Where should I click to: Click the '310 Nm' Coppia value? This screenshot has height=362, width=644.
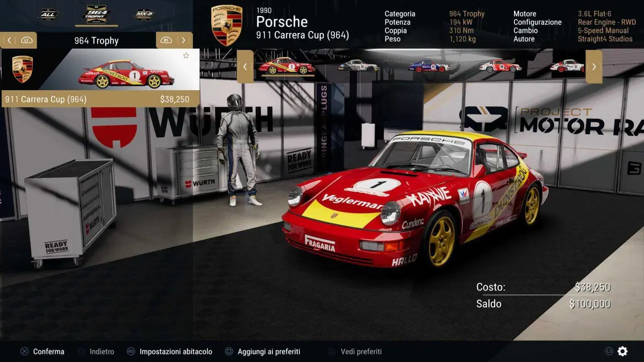point(462,31)
